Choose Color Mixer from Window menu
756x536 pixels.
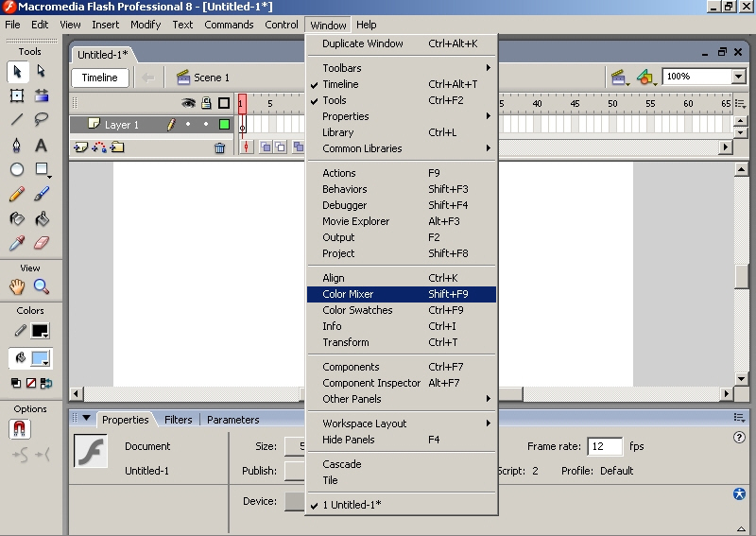pos(401,294)
